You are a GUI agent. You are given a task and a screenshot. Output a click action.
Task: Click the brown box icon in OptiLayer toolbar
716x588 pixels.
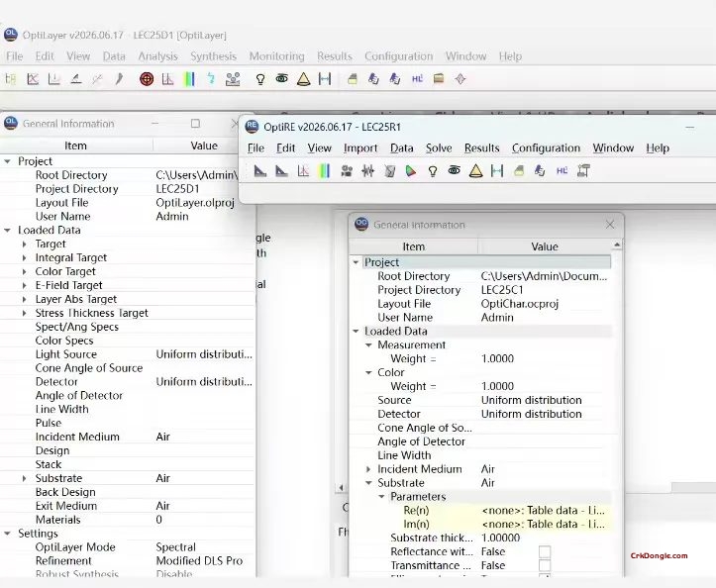[439, 78]
